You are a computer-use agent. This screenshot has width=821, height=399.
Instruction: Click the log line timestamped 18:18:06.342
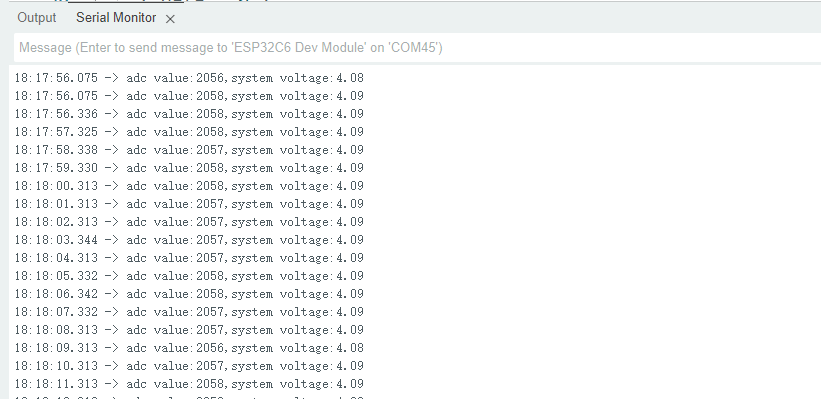[189, 294]
